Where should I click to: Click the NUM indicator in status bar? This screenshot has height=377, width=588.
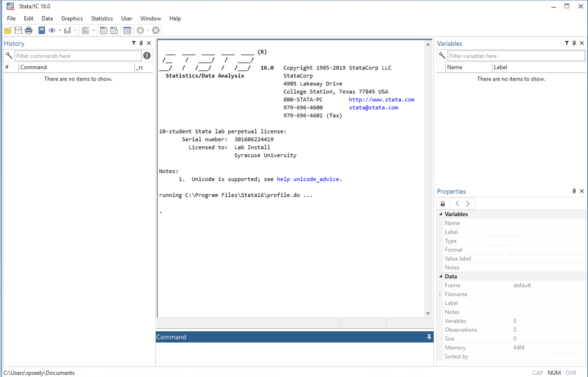tap(554, 373)
